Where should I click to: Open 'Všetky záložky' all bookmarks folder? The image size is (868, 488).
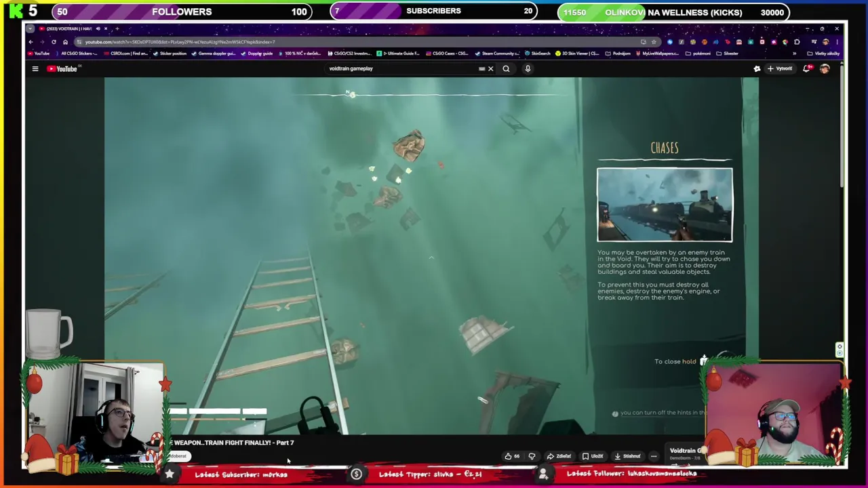[824, 54]
